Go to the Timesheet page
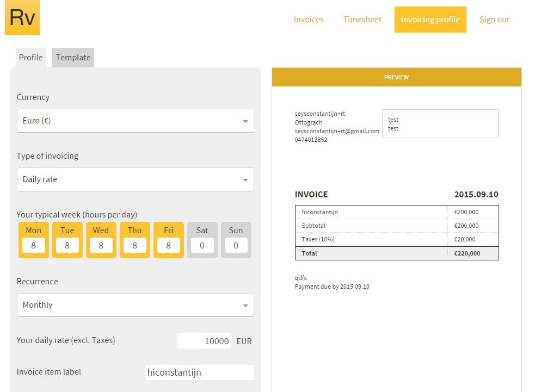 [x=362, y=20]
